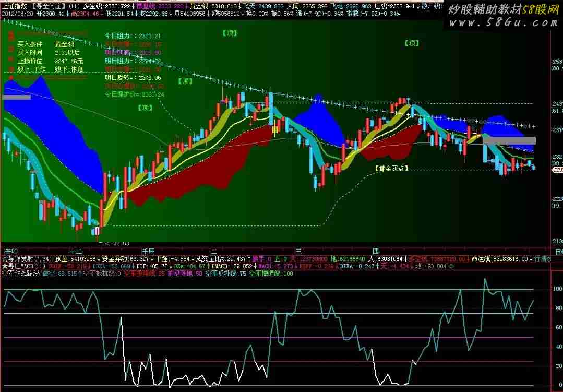Click the 止损价位 label
The image size is (563, 392).
30,61
